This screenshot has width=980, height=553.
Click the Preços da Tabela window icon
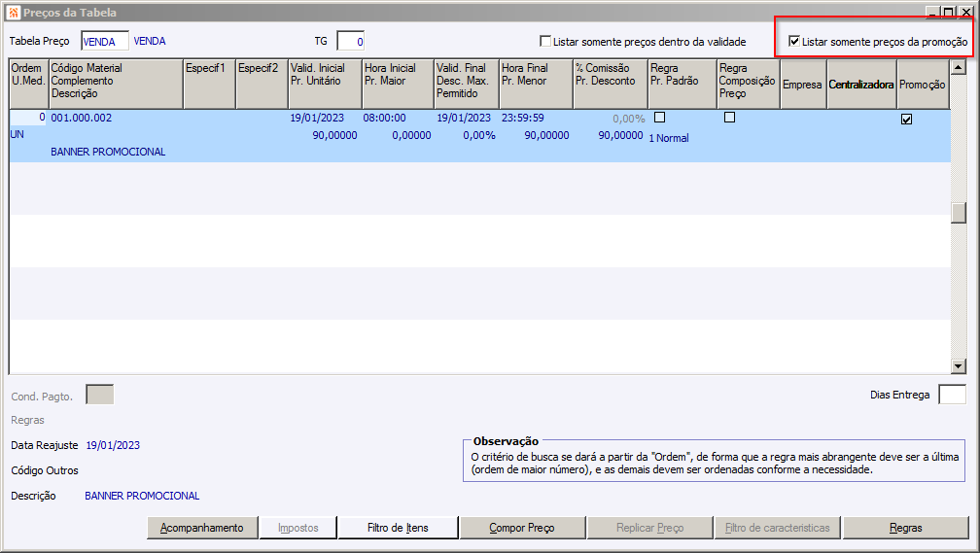coord(14,13)
